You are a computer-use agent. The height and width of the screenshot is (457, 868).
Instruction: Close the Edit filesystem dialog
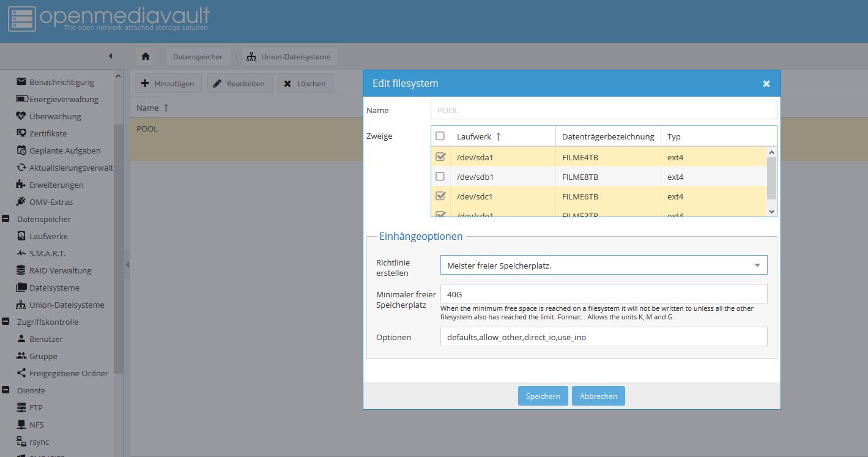pyautogui.click(x=766, y=84)
